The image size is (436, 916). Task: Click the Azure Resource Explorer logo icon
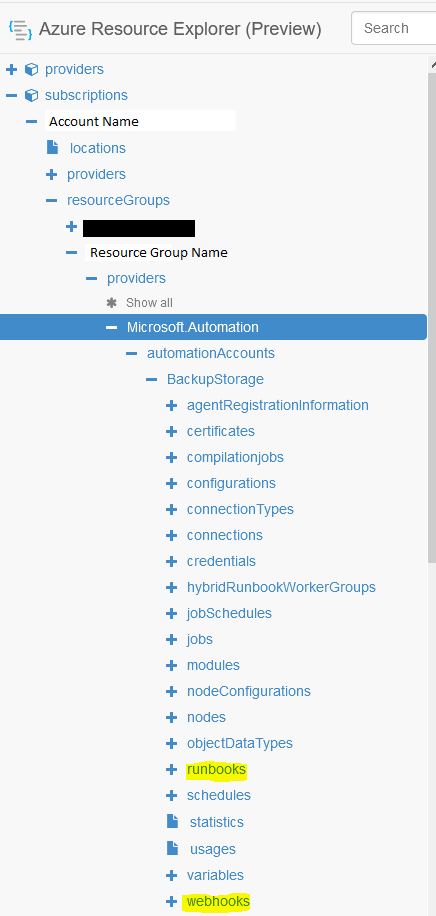[x=20, y=29]
